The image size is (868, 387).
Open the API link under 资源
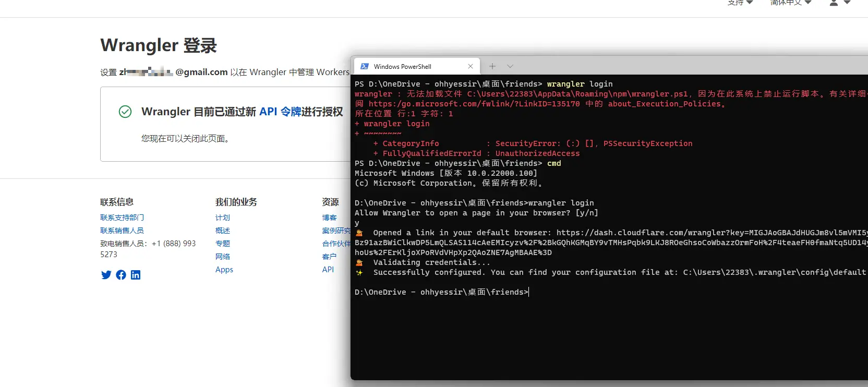point(328,270)
